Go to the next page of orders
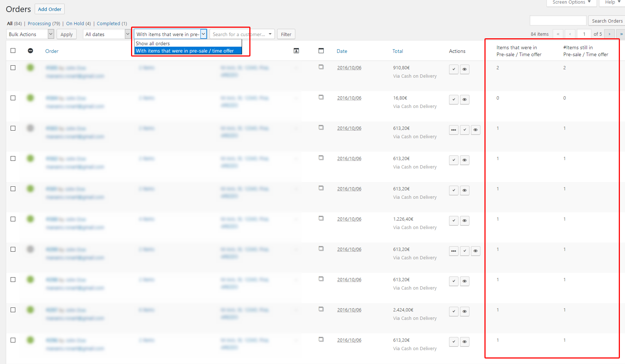Image resolution: width=625 pixels, height=364 pixels. pyautogui.click(x=609, y=34)
